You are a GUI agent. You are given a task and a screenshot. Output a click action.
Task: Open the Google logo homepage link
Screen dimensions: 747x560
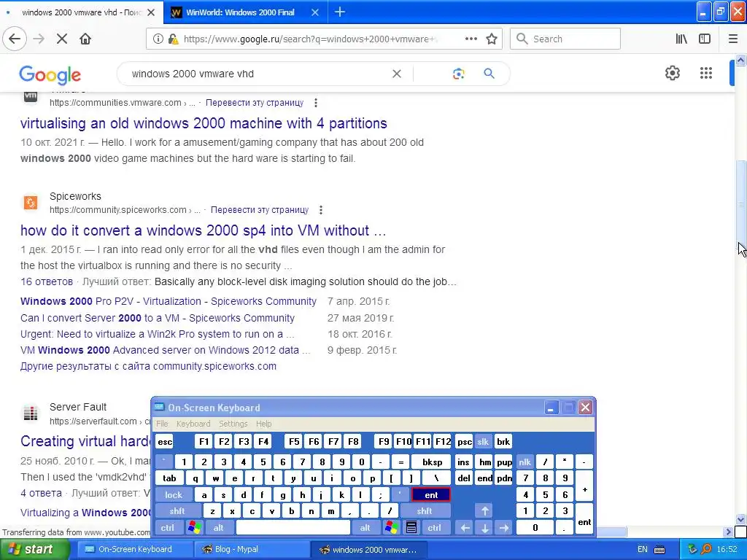tap(50, 75)
